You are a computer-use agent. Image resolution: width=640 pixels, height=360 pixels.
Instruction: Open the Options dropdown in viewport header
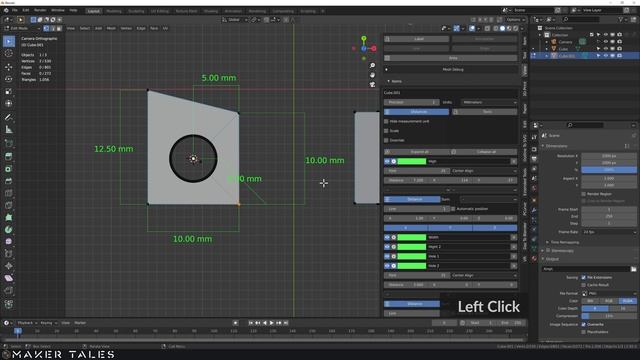[x=515, y=20]
